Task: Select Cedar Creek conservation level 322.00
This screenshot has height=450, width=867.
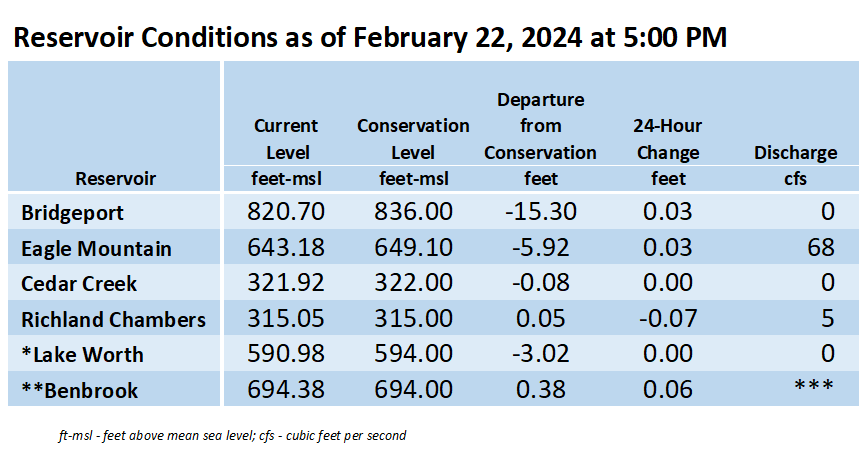Action: point(414,282)
